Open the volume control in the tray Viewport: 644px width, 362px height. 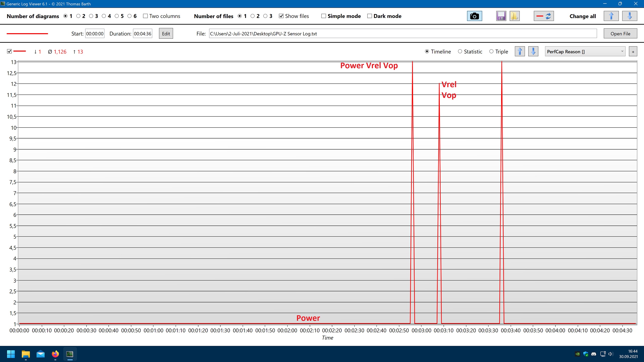[611, 354]
